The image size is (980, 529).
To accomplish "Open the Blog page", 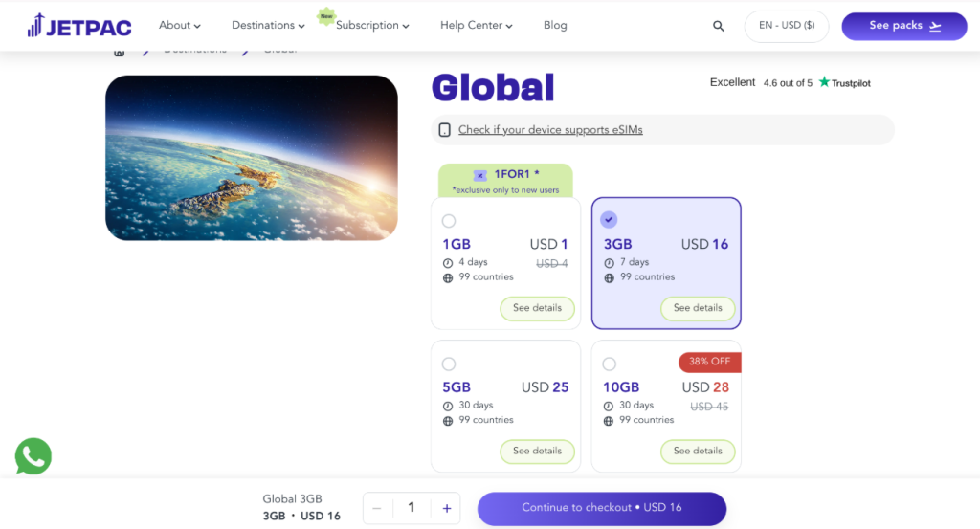I will [x=555, y=26].
